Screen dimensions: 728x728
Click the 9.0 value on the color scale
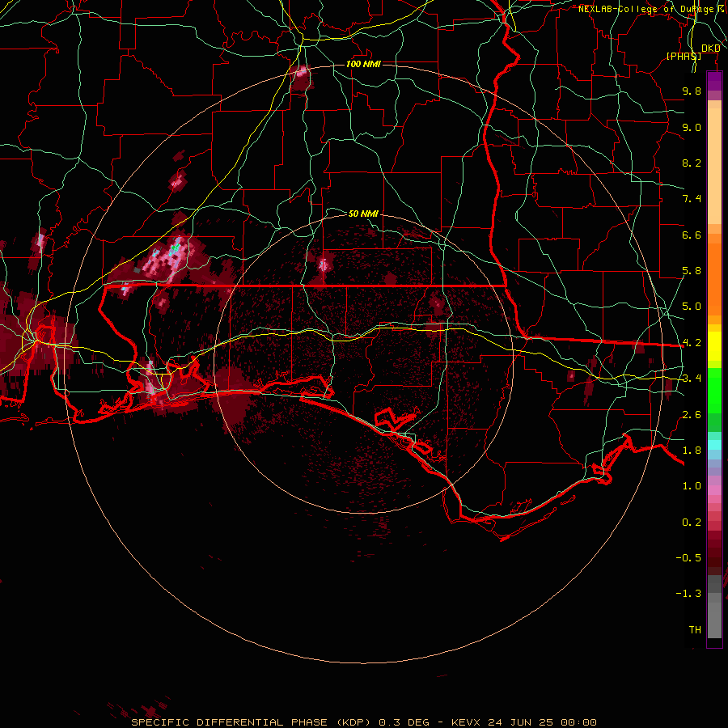click(692, 127)
